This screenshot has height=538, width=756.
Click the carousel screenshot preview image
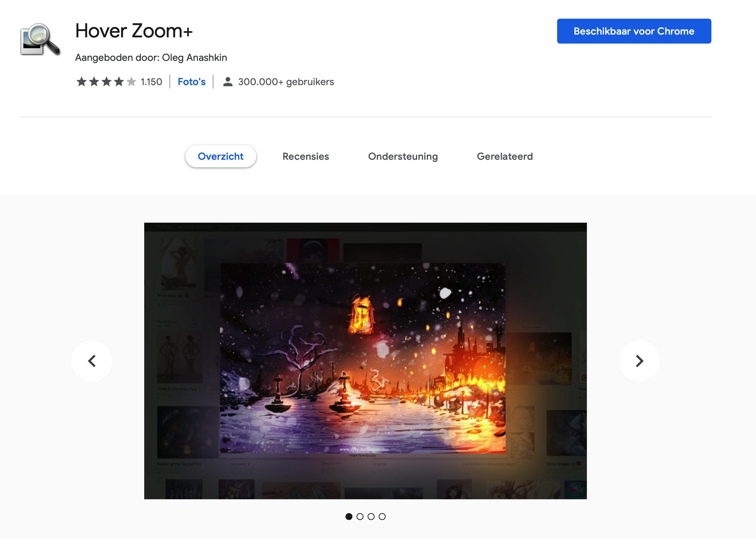[x=365, y=361]
